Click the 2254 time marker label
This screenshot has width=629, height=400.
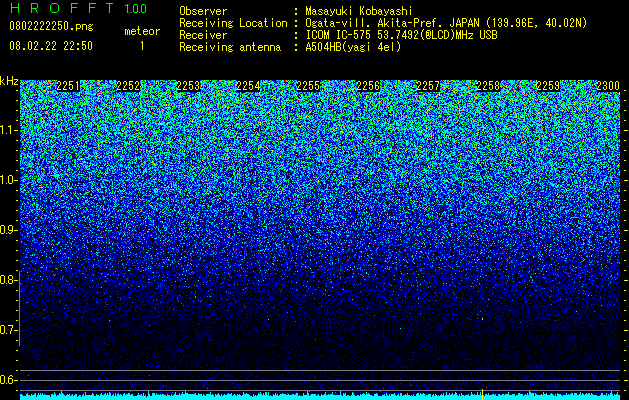248,86
